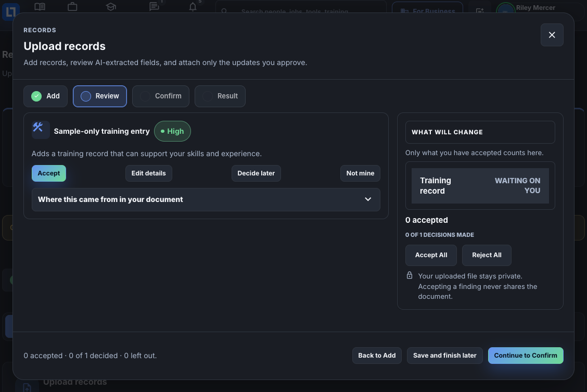587x392 pixels.
Task: Click the circle indicator on Review step
Action: point(86,96)
